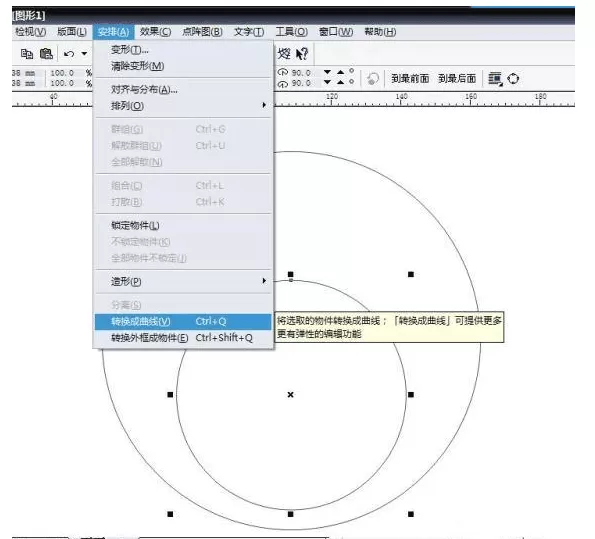The height and width of the screenshot is (539, 595).
Task: Choose 锁定物件(L) menu entry
Action: [183, 225]
